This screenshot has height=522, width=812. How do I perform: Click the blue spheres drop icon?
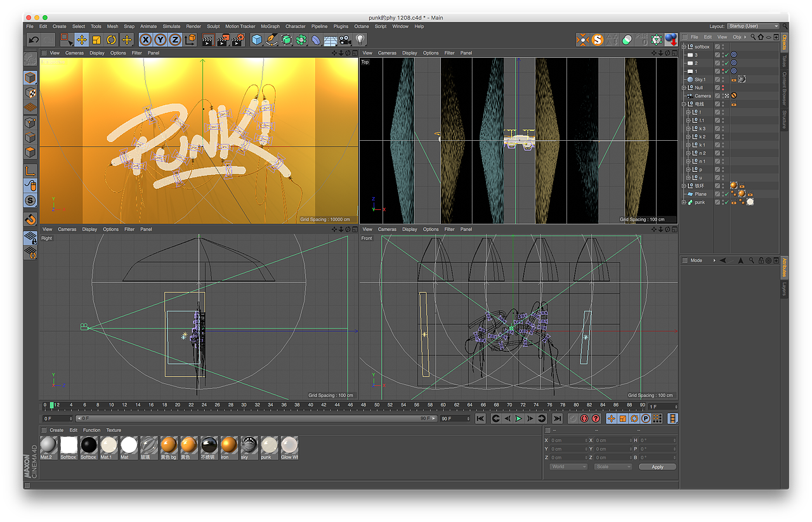coord(671,40)
